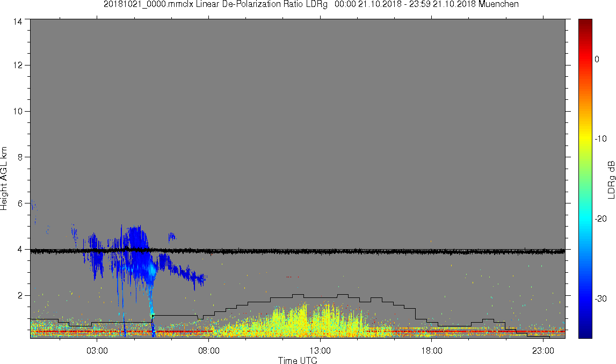Click the 03:00 time tick label
This screenshot has width=616, height=364.
point(97,351)
